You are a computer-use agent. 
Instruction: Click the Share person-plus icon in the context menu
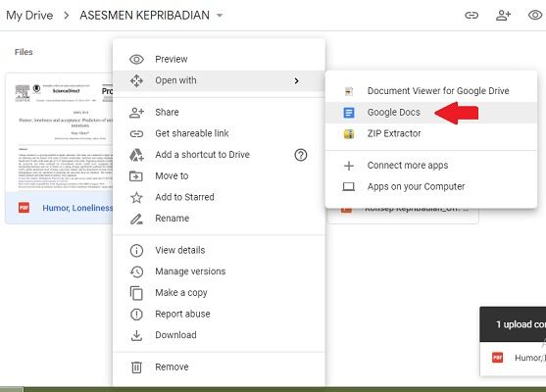(x=136, y=113)
